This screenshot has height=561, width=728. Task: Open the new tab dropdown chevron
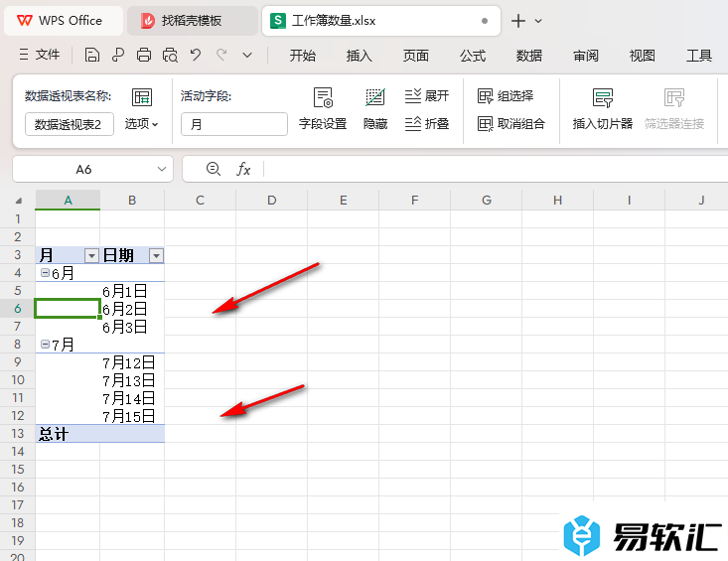(x=538, y=21)
